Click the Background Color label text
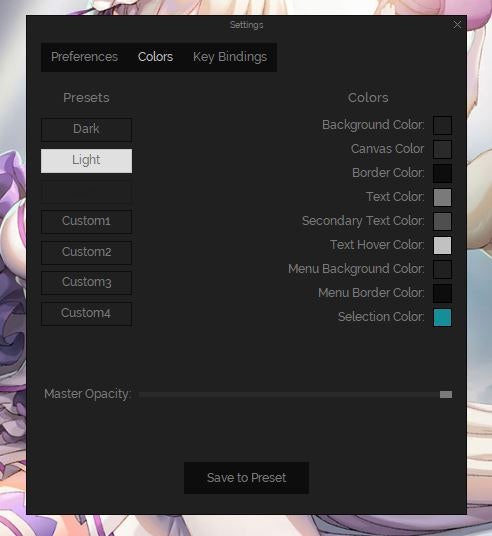Viewport: 492px width, 536px height. pos(373,125)
